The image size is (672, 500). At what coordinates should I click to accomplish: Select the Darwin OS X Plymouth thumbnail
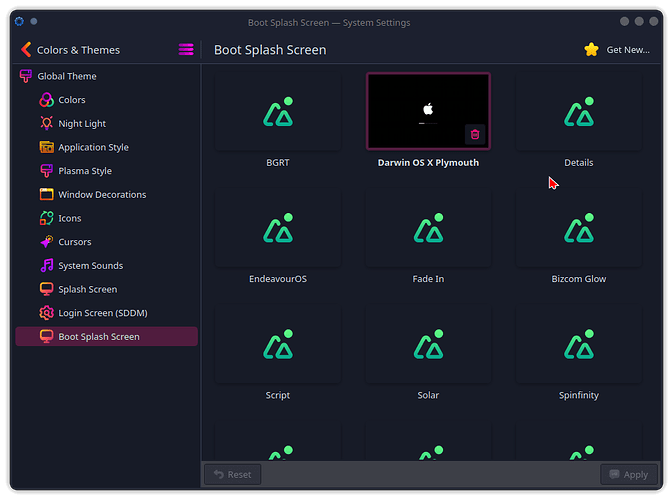428,111
